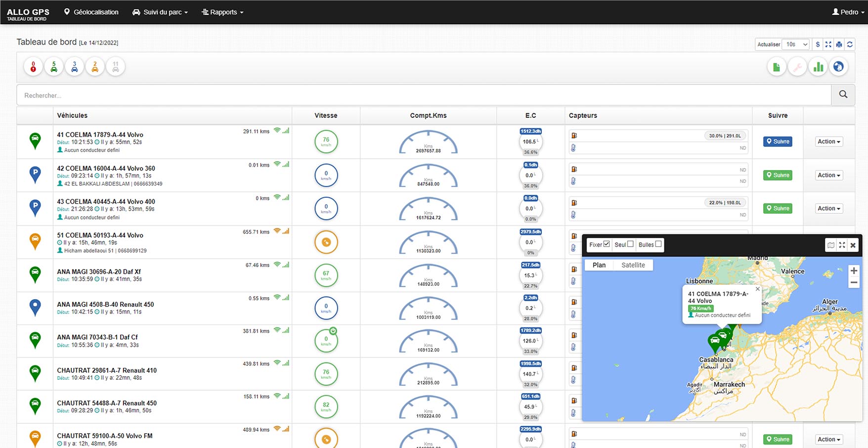Focus the Rechercher search field
Image resolution: width=868 pixels, height=448 pixels.
(424, 95)
